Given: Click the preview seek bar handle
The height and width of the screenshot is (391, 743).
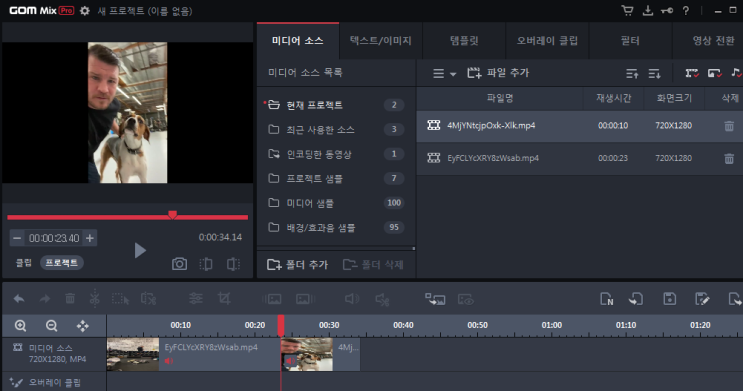Looking at the screenshot, I should 172,215.
